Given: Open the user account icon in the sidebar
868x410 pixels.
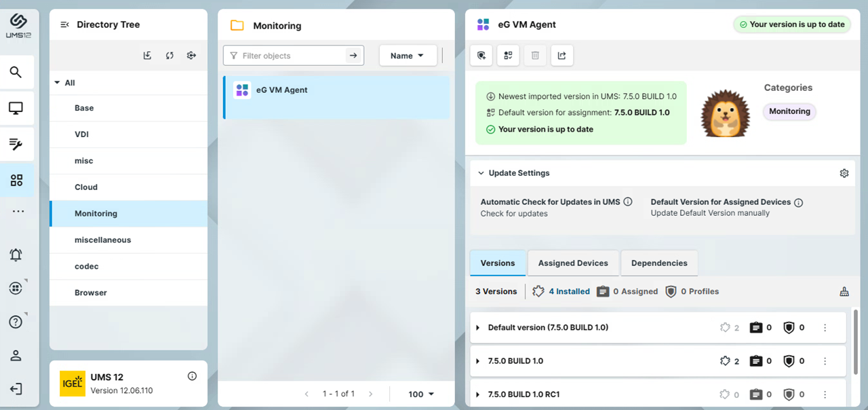Looking at the screenshot, I should [16, 356].
